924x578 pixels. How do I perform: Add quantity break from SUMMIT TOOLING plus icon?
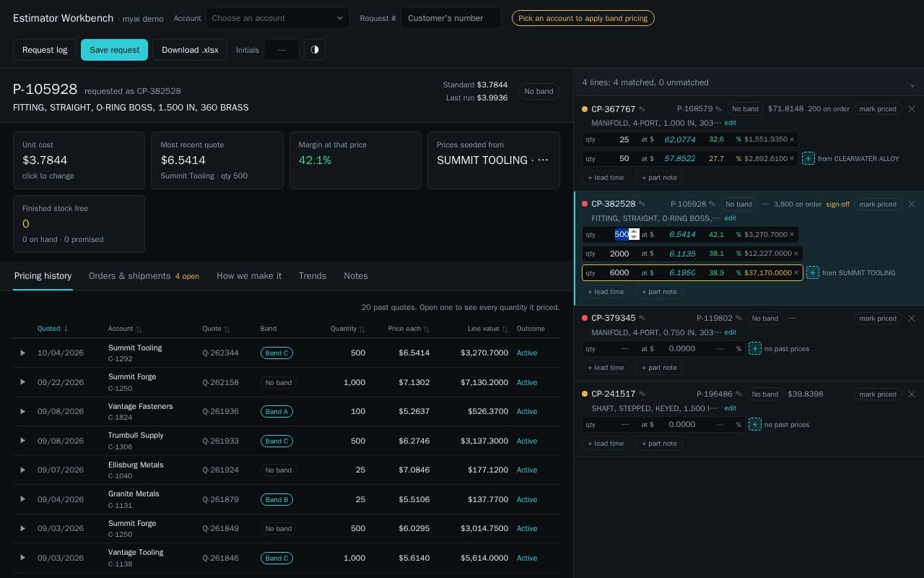[x=813, y=272]
